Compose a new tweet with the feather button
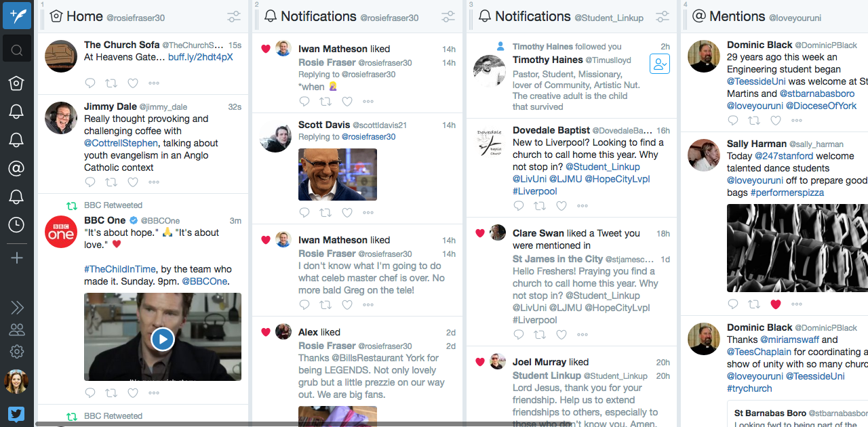868x427 pixels. click(x=17, y=15)
